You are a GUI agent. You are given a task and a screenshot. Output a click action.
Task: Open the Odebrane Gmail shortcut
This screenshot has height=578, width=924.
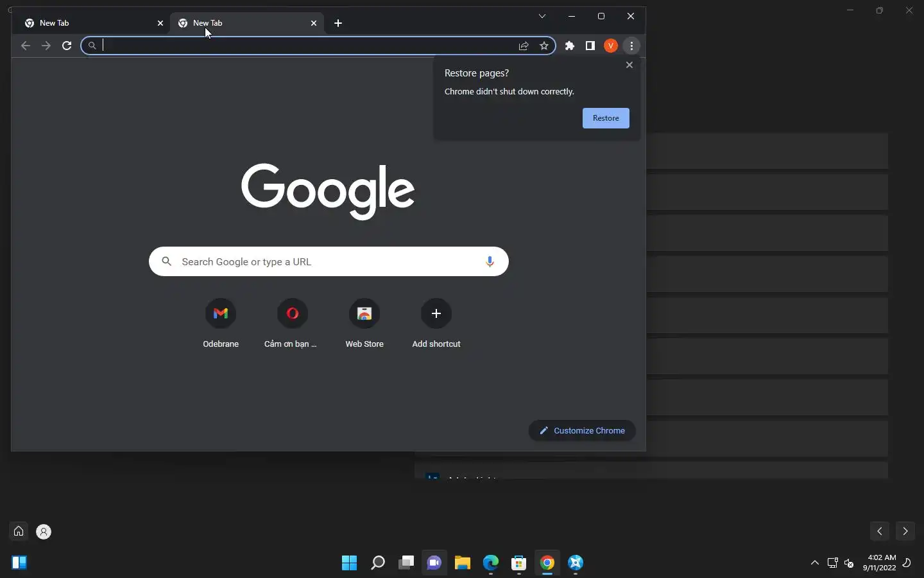(221, 324)
